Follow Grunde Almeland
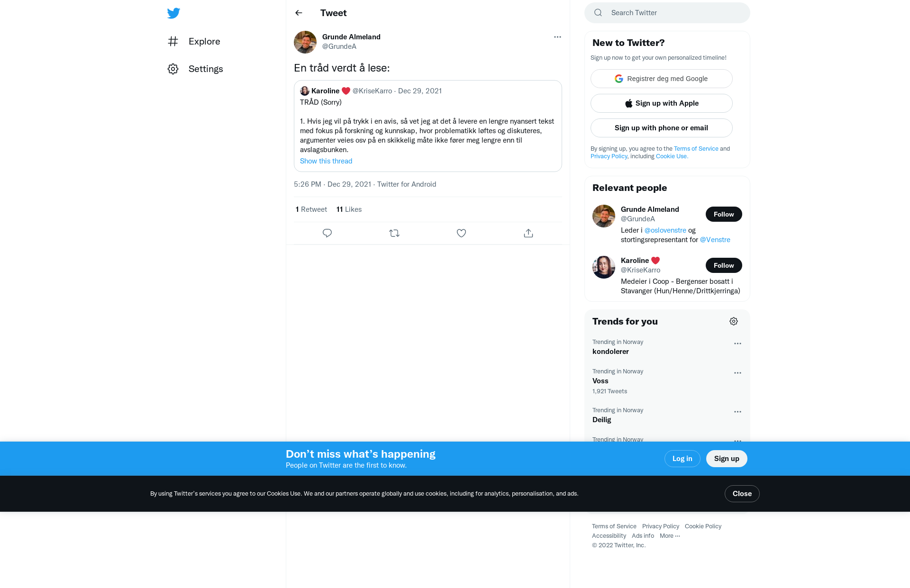This screenshot has width=910, height=588. click(x=724, y=214)
